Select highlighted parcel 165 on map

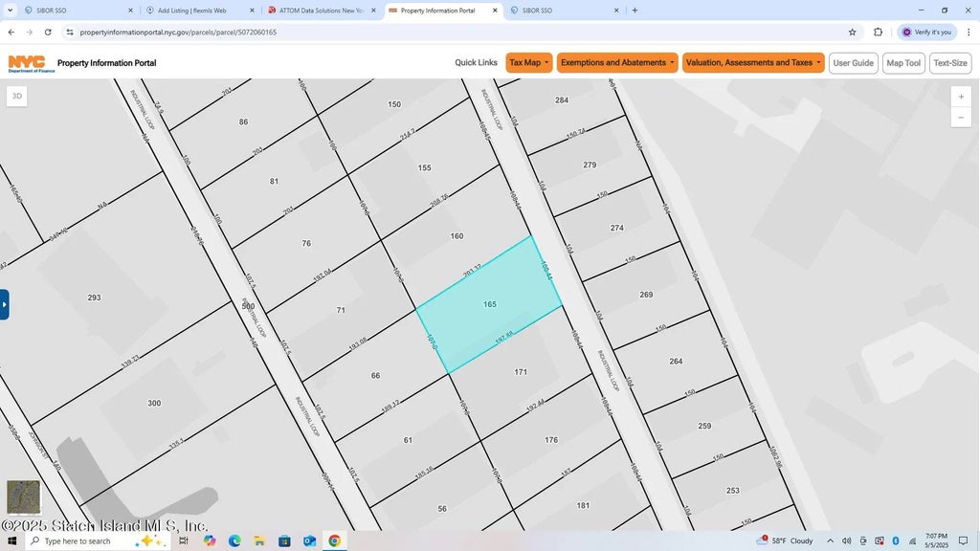[x=488, y=306]
